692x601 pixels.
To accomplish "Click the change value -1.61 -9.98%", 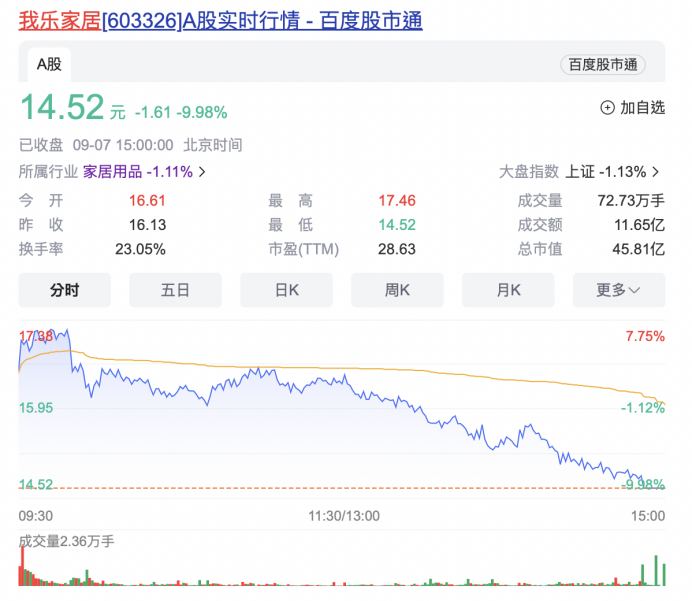I will coord(181,112).
